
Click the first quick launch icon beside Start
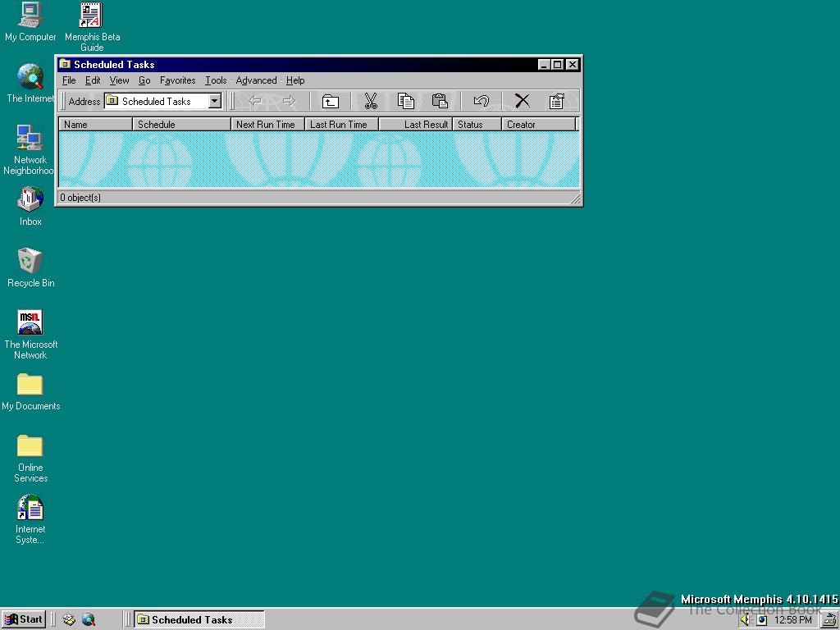coord(69,620)
